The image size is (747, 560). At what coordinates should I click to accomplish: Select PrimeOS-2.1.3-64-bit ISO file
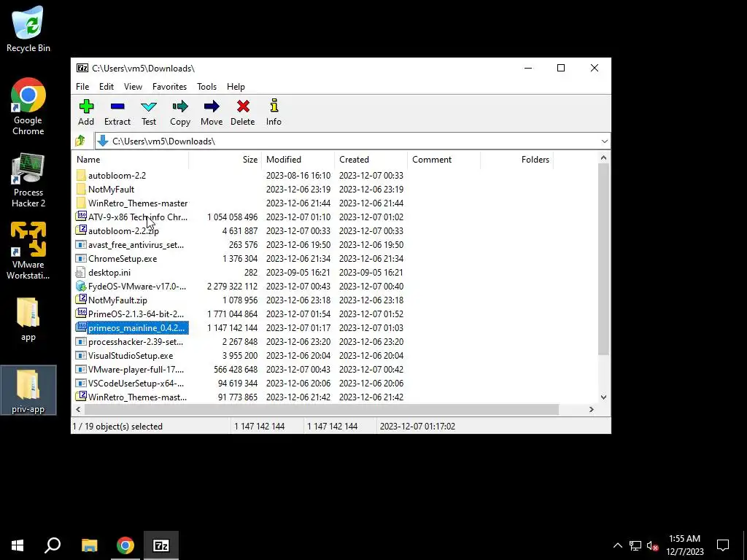point(136,314)
